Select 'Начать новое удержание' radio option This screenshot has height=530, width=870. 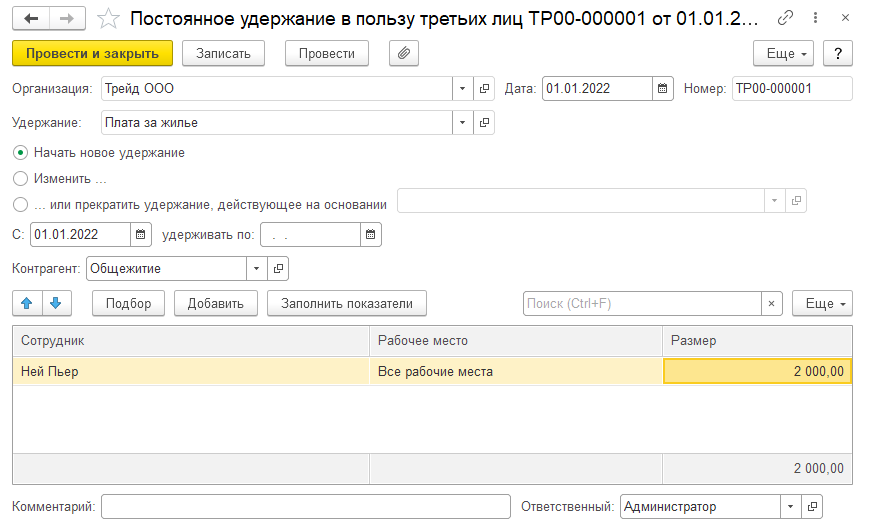(20, 153)
